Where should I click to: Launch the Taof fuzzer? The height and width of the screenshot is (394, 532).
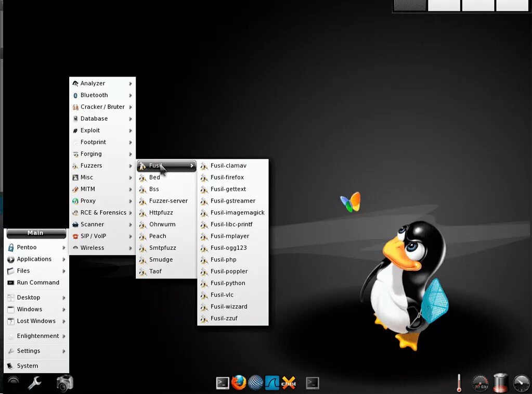coord(166,271)
